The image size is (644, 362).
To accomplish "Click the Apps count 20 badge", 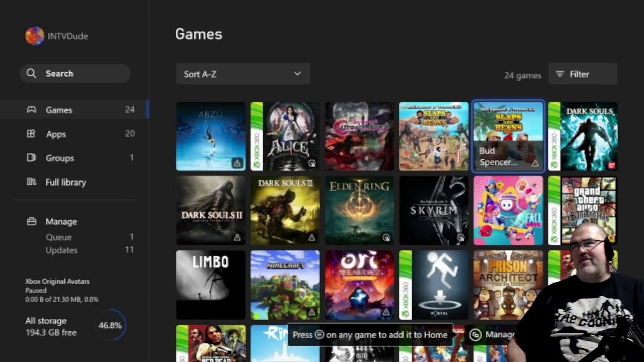I will (130, 134).
